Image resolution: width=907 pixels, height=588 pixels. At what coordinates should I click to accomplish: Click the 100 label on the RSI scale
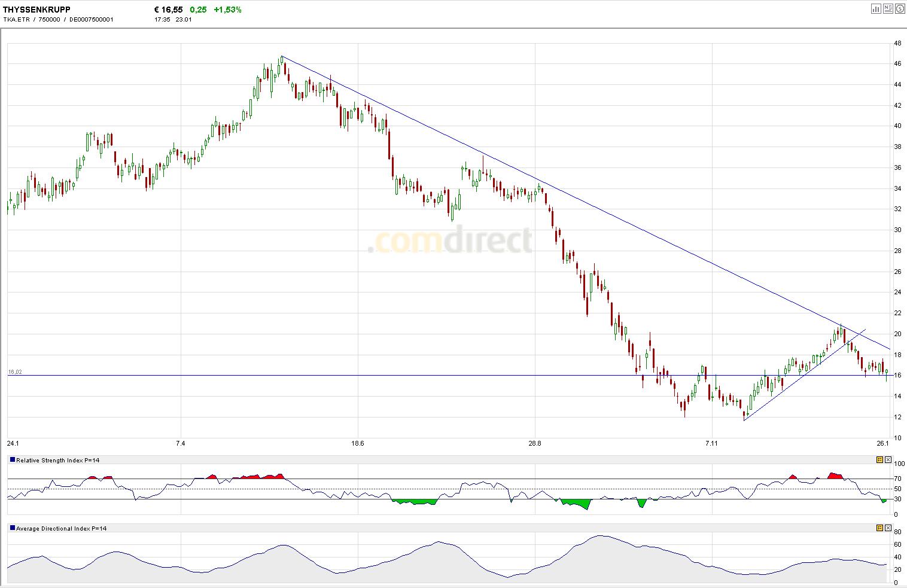point(899,464)
